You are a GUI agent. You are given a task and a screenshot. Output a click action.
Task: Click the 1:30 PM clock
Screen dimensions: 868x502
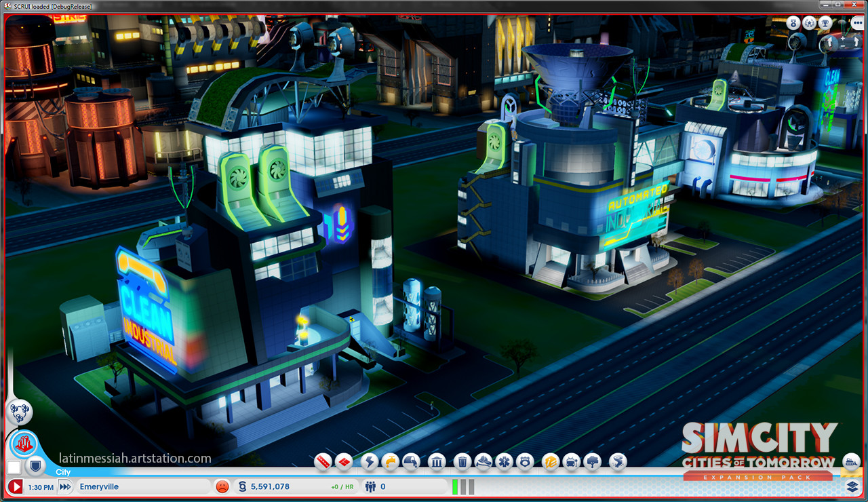(x=41, y=486)
